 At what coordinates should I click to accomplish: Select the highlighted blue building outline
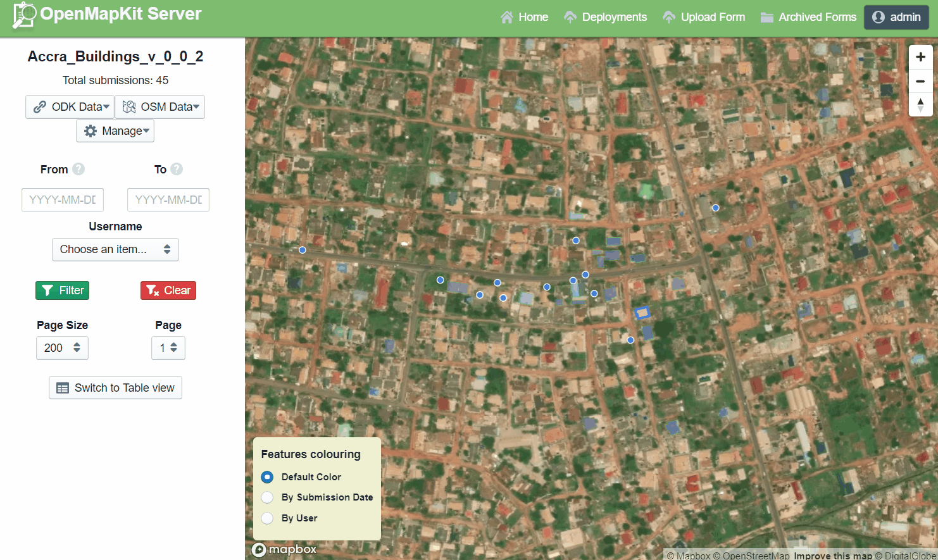tap(642, 312)
